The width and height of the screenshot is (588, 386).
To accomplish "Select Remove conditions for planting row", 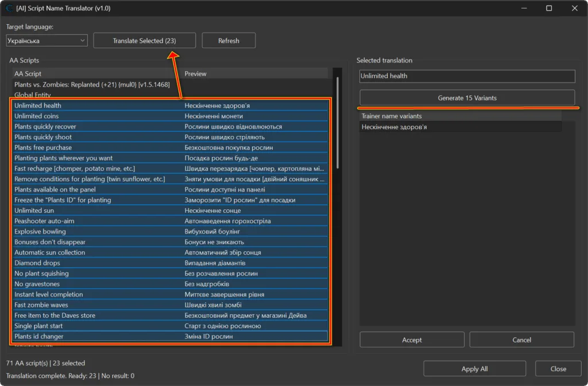I will (170, 179).
